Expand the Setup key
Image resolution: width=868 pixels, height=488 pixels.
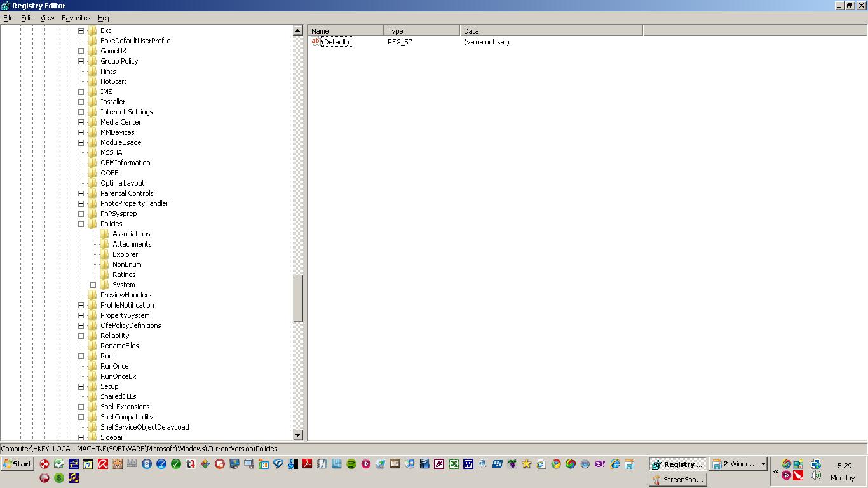coord(81,386)
